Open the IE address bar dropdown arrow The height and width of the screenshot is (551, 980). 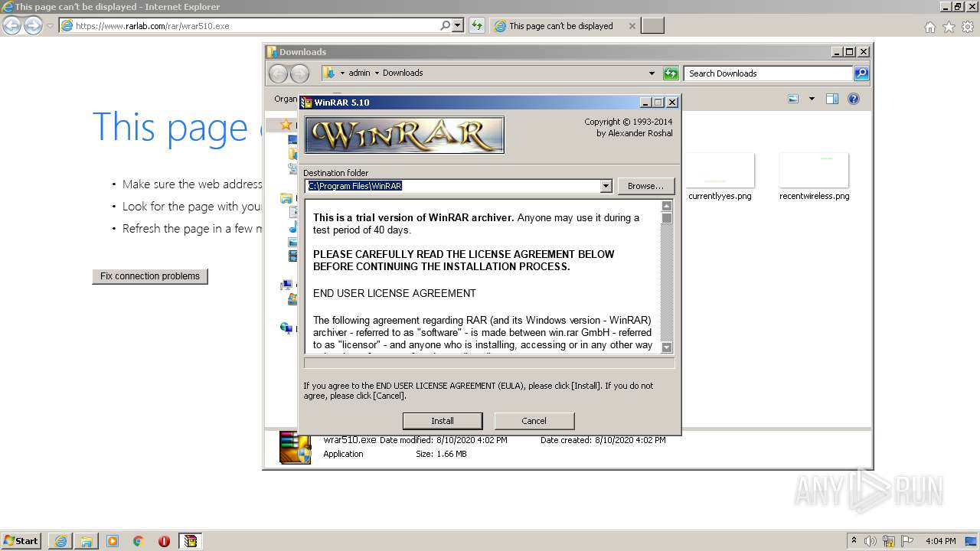pyautogui.click(x=458, y=25)
